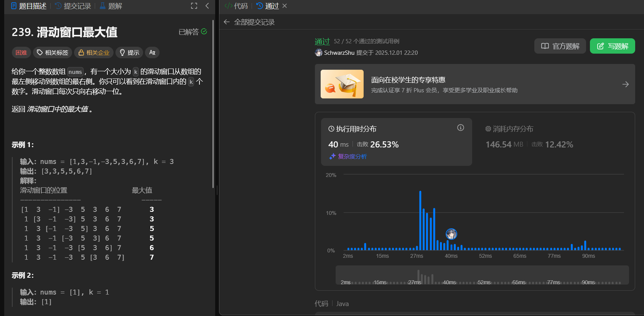Image resolution: width=644 pixels, height=316 pixels.
Task: Open 复杂度分析 complexity analysis
Action: tap(348, 156)
